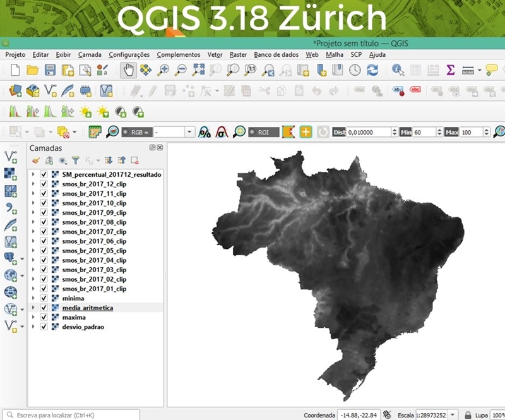
Task: Save project with the floppy disk icon
Action: tap(50, 70)
